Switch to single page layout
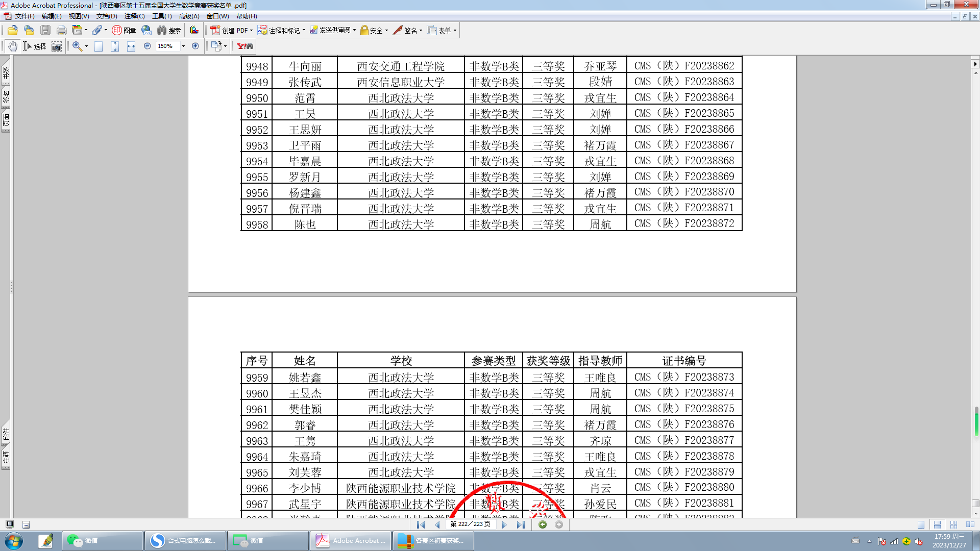 point(921,524)
